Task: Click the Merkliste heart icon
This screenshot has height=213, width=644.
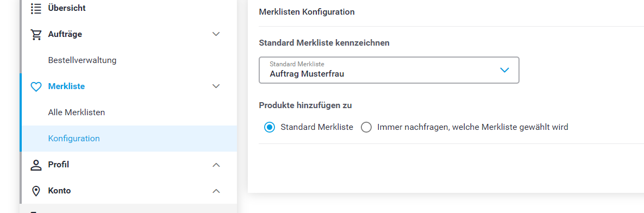Action: coord(36,86)
